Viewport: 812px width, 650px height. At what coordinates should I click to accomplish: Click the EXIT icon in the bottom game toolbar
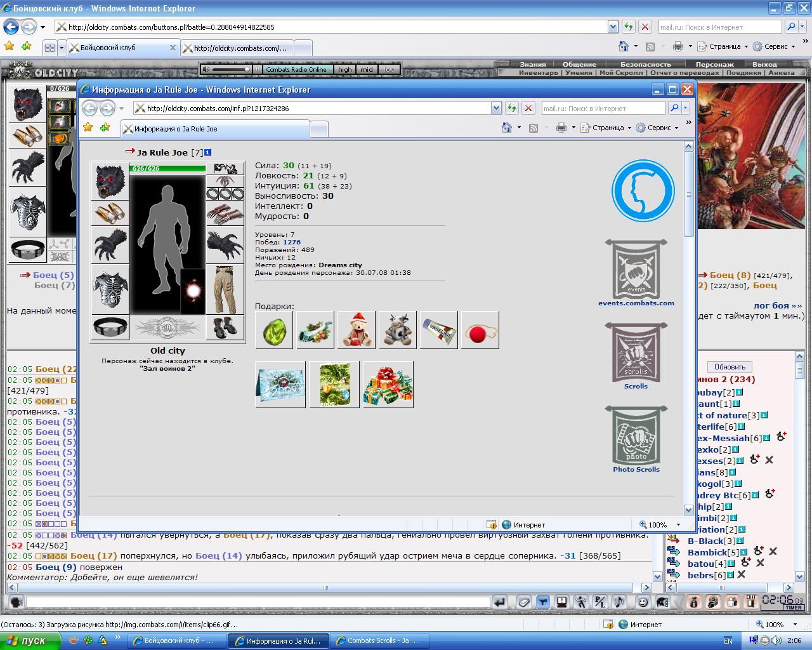click(751, 602)
